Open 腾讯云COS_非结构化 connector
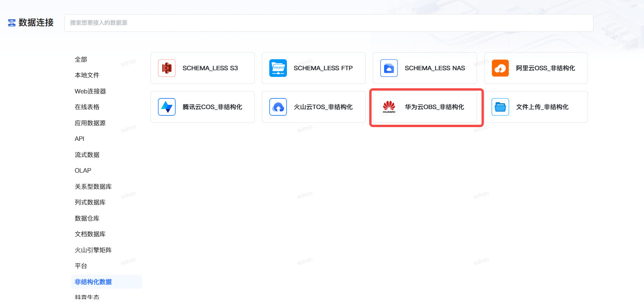The image size is (644, 306). point(212,107)
